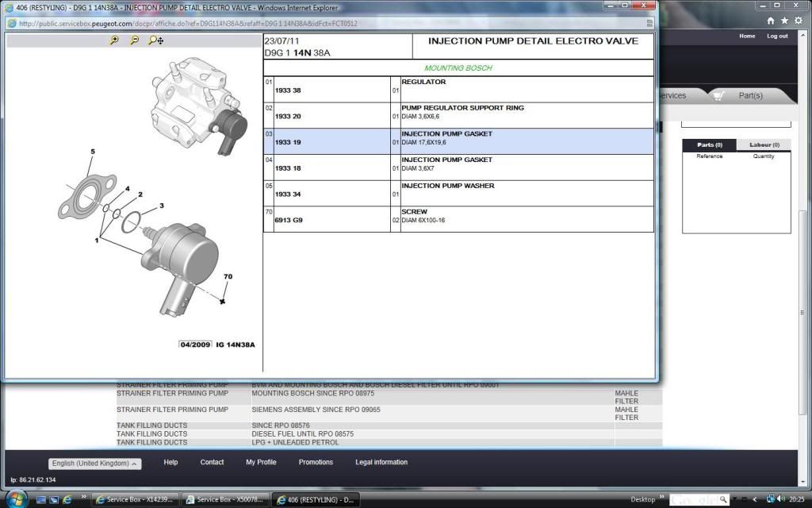Click callout number 70 in diagram
812x508 pixels.
(x=228, y=276)
